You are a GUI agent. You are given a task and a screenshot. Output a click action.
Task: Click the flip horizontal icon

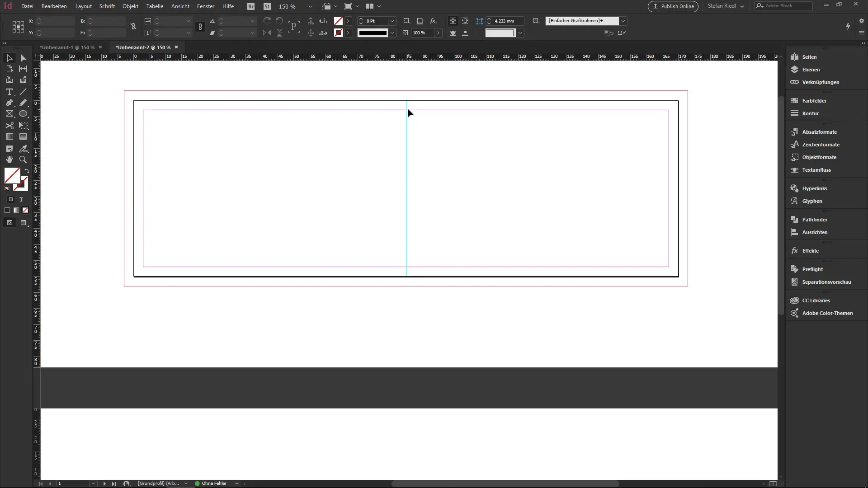click(267, 33)
